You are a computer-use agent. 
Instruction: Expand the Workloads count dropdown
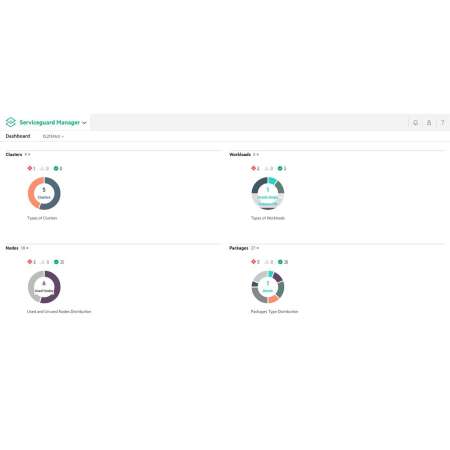pyautogui.click(x=256, y=154)
